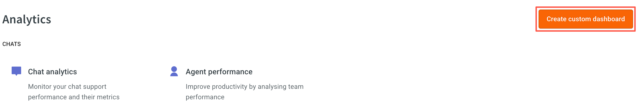This screenshot has height=110, width=644.
Task: Click the CHATS section label
Action: pyautogui.click(x=11, y=44)
